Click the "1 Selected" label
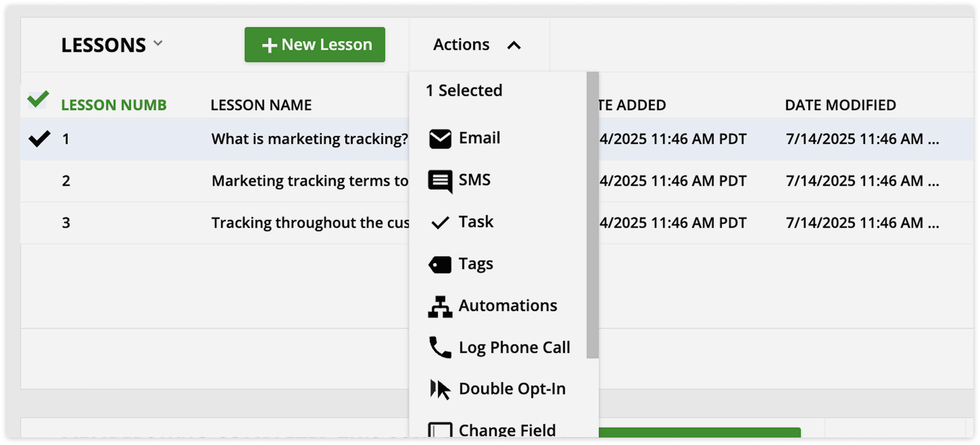The image size is (980, 445). 464,91
